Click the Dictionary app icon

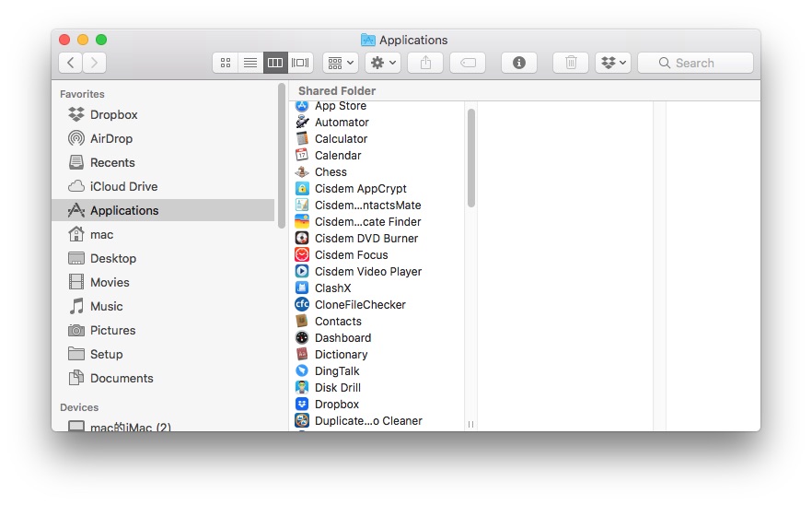coord(302,354)
